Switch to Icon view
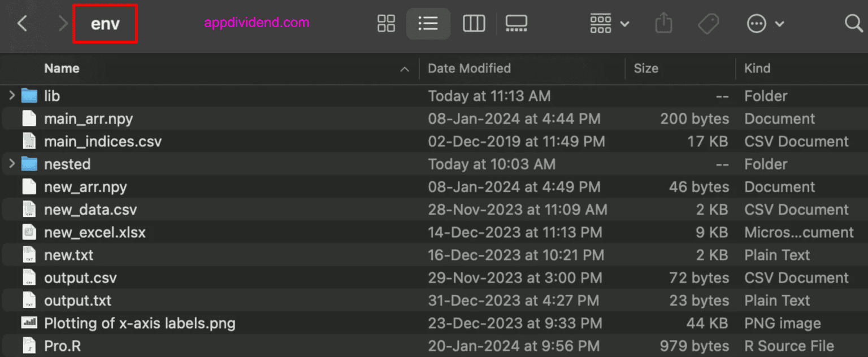This screenshot has height=357, width=868. [386, 23]
